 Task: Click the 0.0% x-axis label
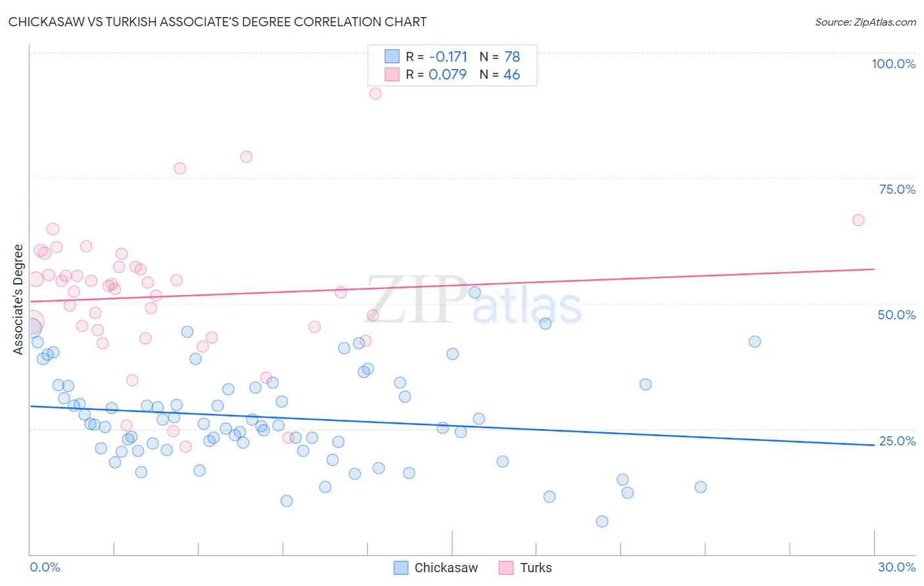click(45, 567)
